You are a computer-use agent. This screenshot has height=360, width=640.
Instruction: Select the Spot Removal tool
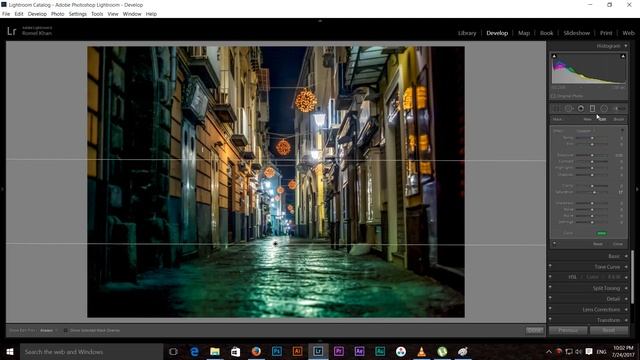[568, 109]
